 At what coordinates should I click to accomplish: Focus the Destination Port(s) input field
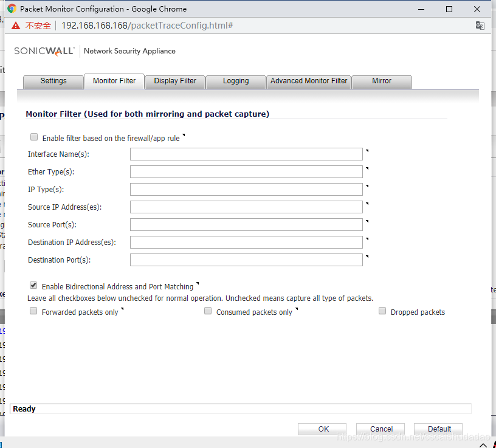tap(246, 260)
